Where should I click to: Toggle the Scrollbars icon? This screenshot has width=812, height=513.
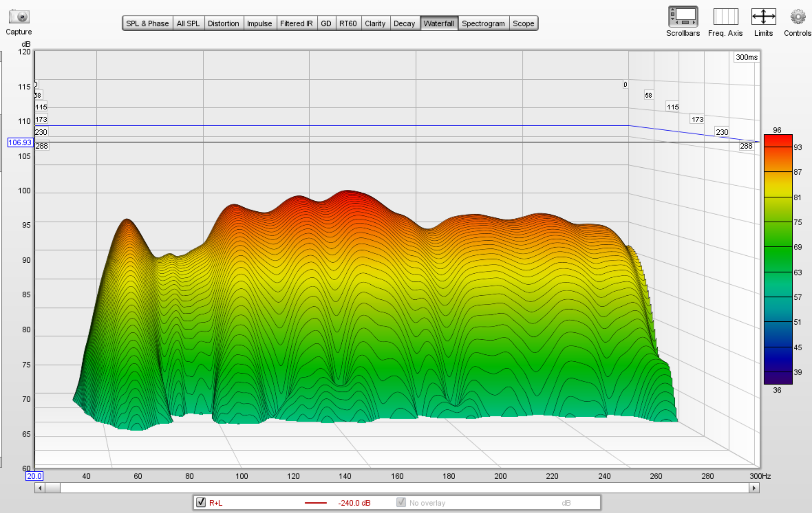pyautogui.click(x=683, y=17)
